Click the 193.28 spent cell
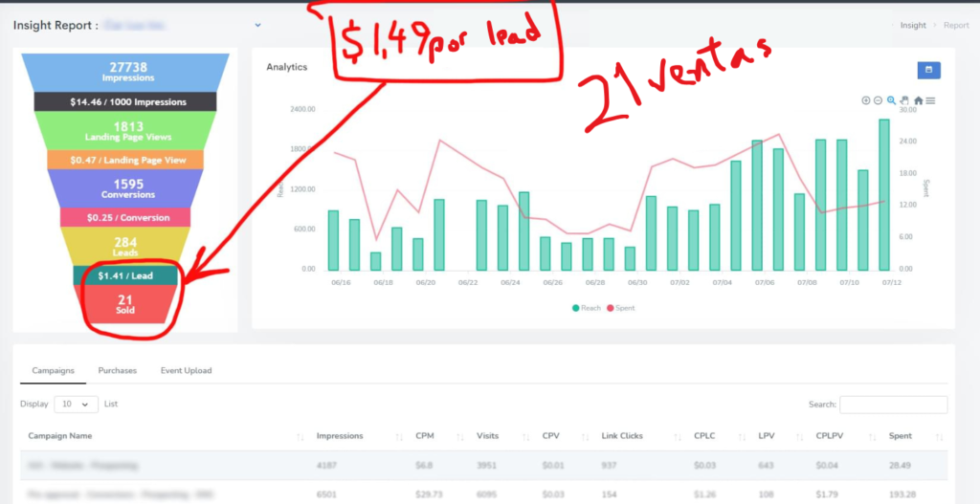Image resolution: width=980 pixels, height=504 pixels. (x=902, y=494)
